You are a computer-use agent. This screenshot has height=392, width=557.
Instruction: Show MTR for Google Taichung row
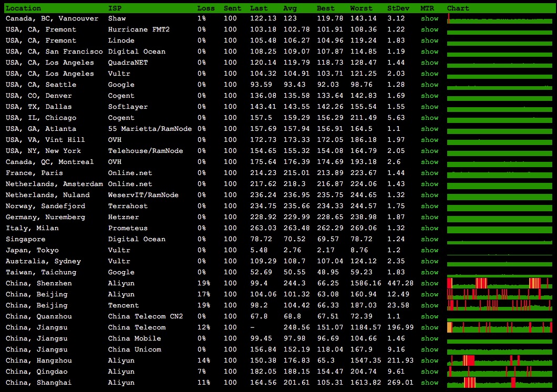click(x=429, y=272)
